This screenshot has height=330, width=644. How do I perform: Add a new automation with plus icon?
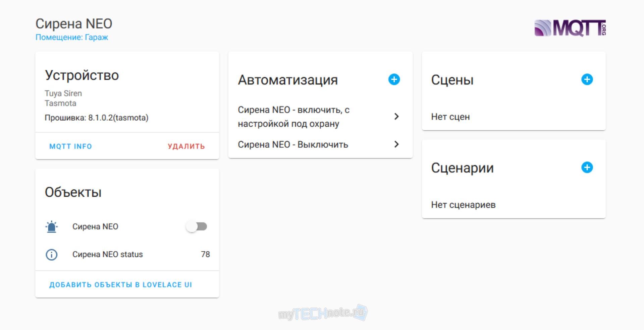[394, 79]
